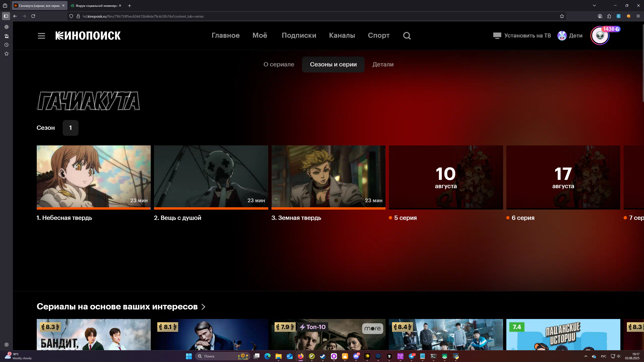This screenshot has width=644, height=362.
Task: Open the Steam icon in the taskbar
Action: pyautogui.click(x=323, y=356)
